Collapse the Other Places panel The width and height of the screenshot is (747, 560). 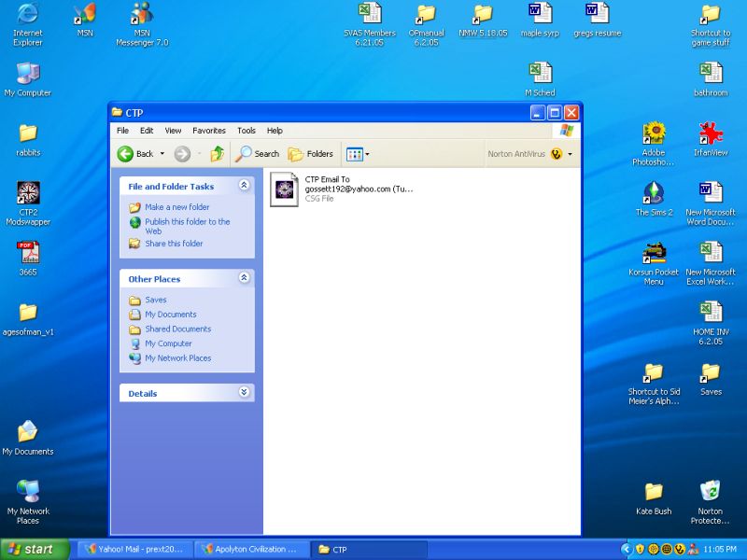point(244,278)
